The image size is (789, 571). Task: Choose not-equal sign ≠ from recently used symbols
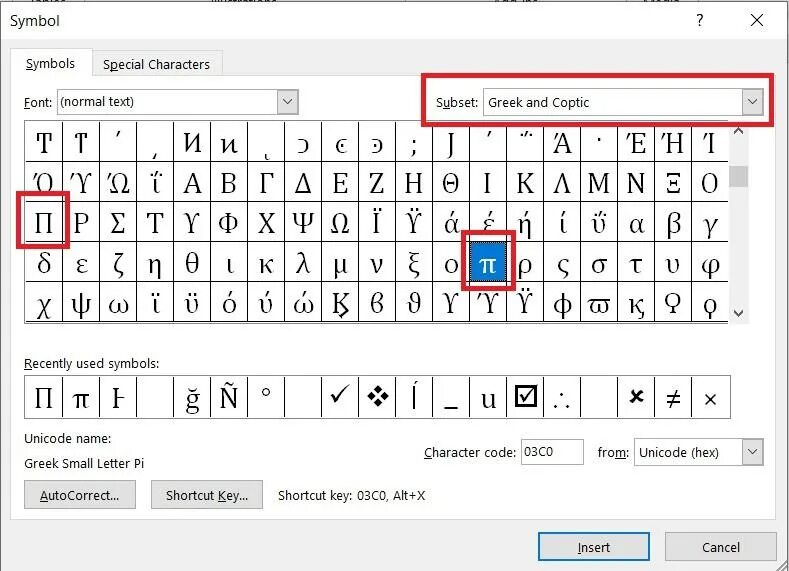coord(673,397)
